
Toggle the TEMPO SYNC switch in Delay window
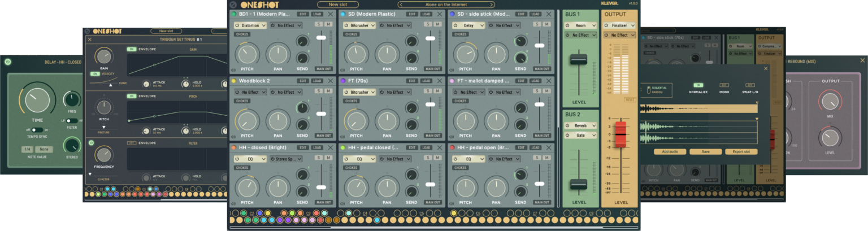(x=37, y=130)
